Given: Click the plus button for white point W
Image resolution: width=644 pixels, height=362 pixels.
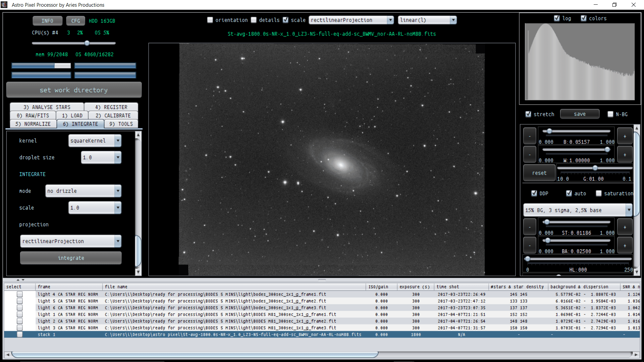Looking at the screenshot, I should 625,155.
